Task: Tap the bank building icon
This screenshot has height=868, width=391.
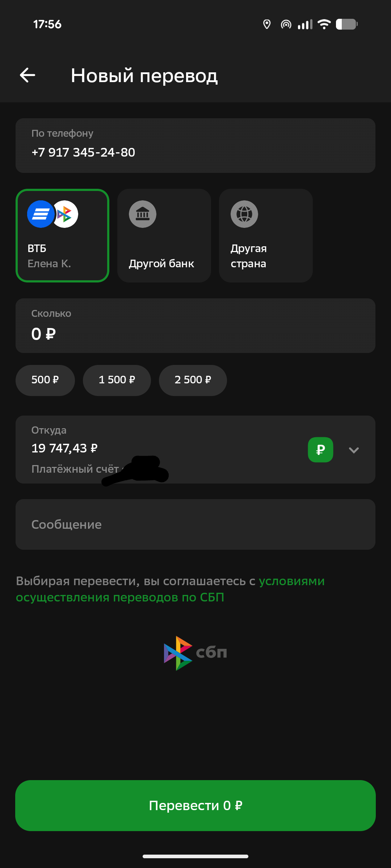Action: [x=143, y=214]
